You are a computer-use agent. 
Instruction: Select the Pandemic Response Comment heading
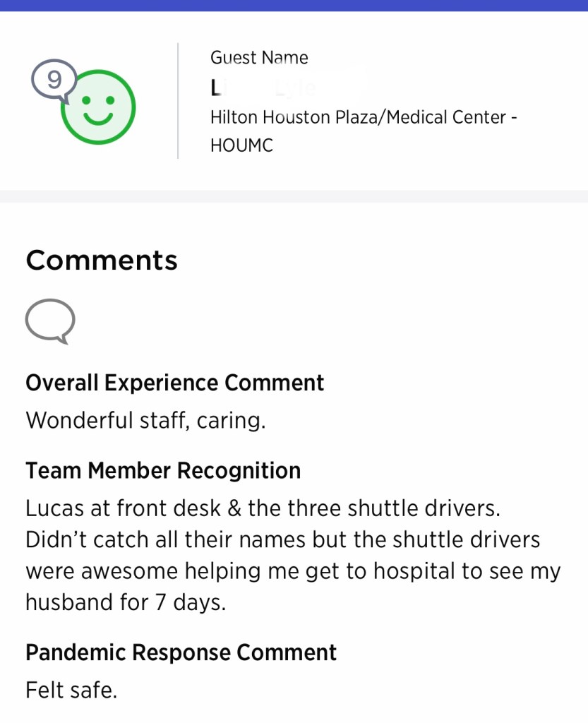(x=181, y=652)
